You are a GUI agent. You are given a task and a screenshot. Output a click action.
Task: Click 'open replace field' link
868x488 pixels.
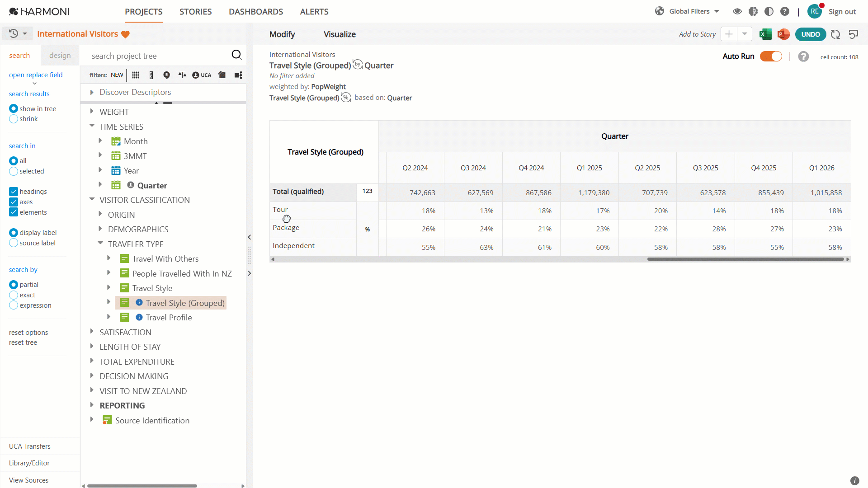coord(36,75)
